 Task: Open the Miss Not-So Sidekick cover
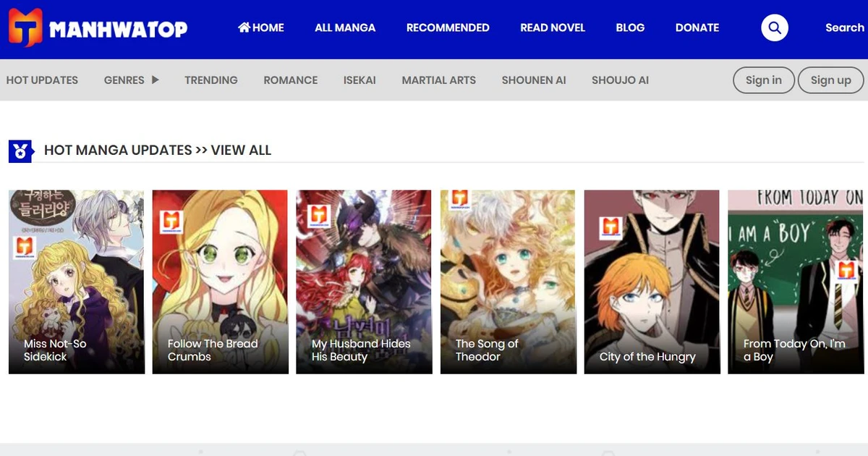click(76, 281)
